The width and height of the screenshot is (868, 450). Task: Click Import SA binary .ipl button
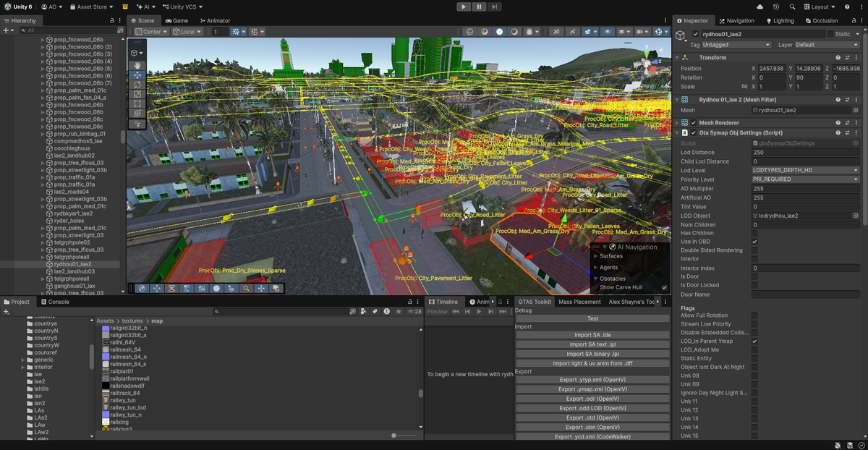592,354
